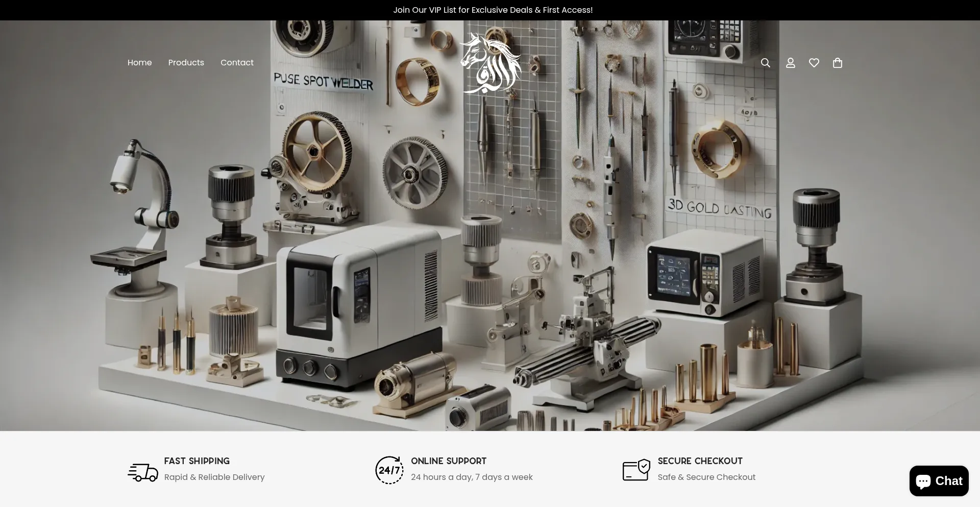Open the shopping bag cart icon
Viewport: 980px width, 507px height.
coord(838,63)
